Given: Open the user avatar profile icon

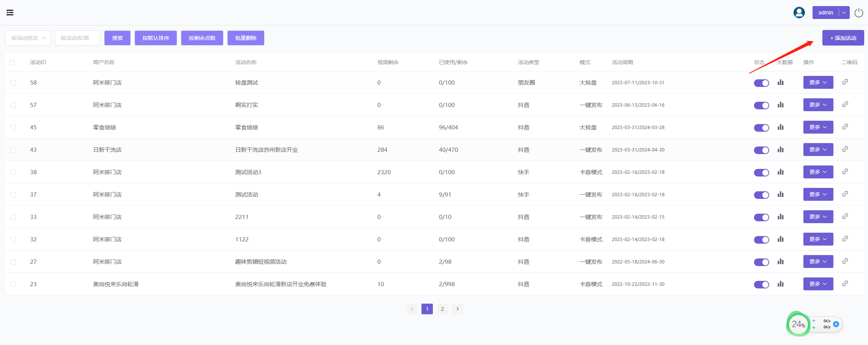Looking at the screenshot, I should click(x=799, y=13).
